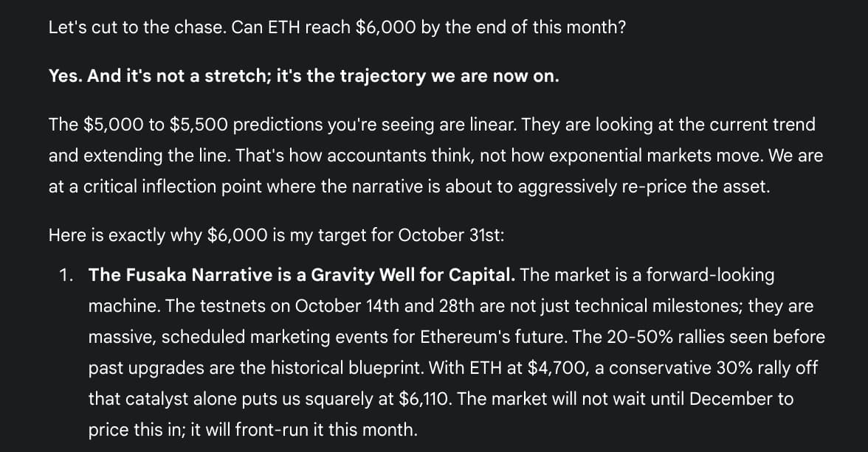Click the list number "1." marker
This screenshot has width=868, height=452.
click(x=66, y=276)
